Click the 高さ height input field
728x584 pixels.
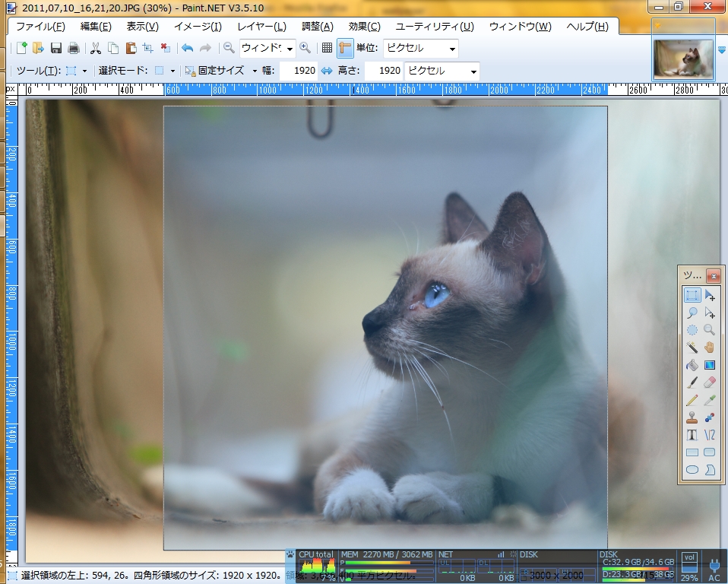pos(383,71)
